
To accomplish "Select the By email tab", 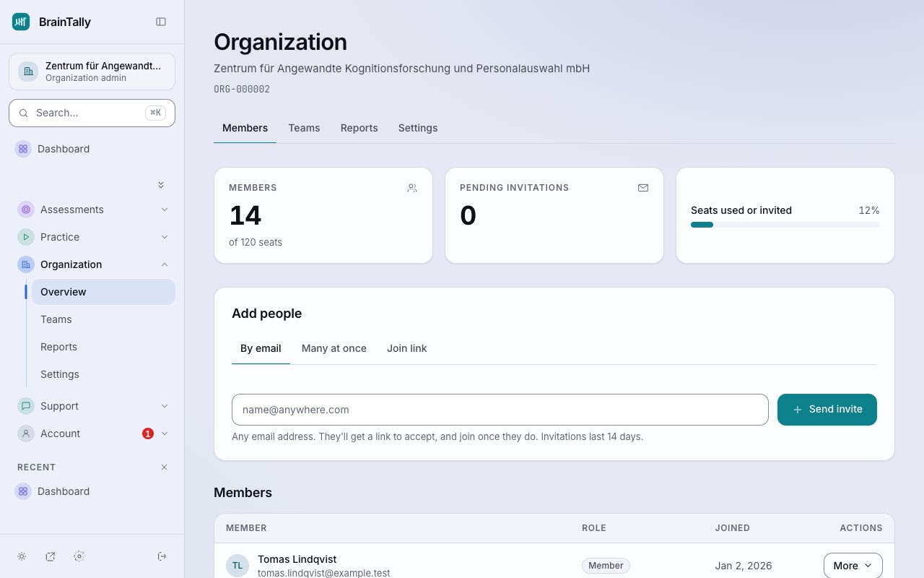I will tap(261, 348).
